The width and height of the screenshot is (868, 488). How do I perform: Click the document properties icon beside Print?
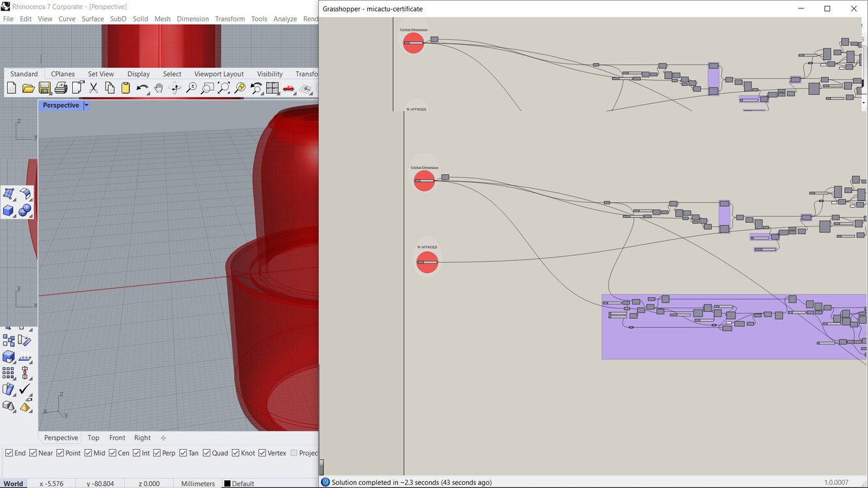(77, 88)
